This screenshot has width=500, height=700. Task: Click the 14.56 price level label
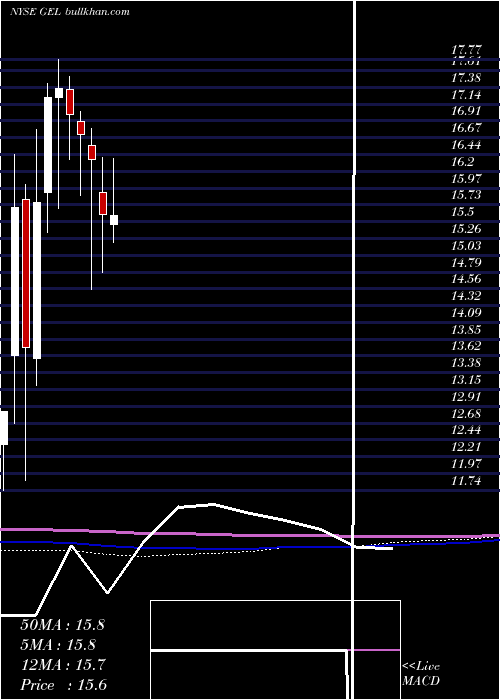pos(466,279)
